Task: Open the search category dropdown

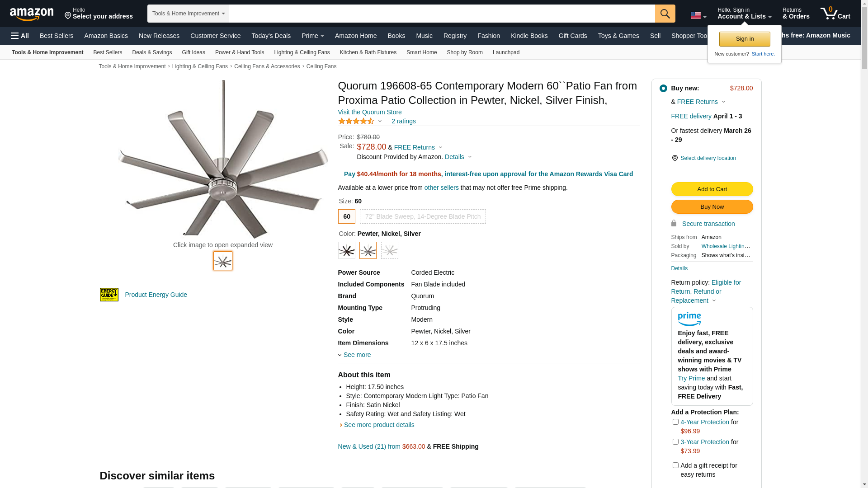Action: (188, 14)
